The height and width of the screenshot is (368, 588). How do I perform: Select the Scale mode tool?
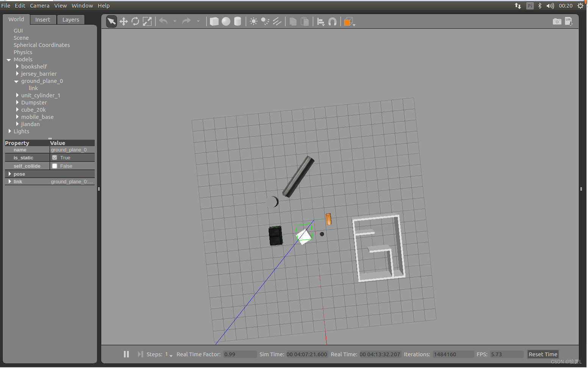click(147, 21)
